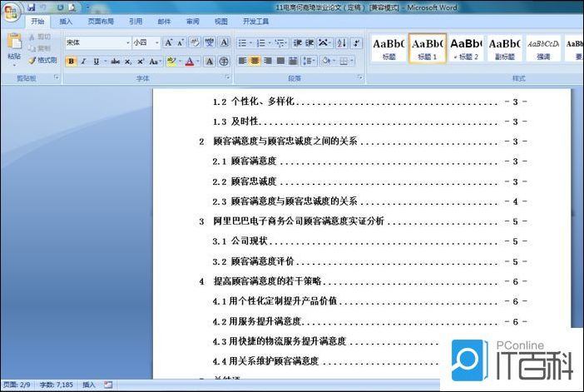The height and width of the screenshot is (392, 584).
Task: Activate the 格式刷 format painter
Action: point(42,60)
